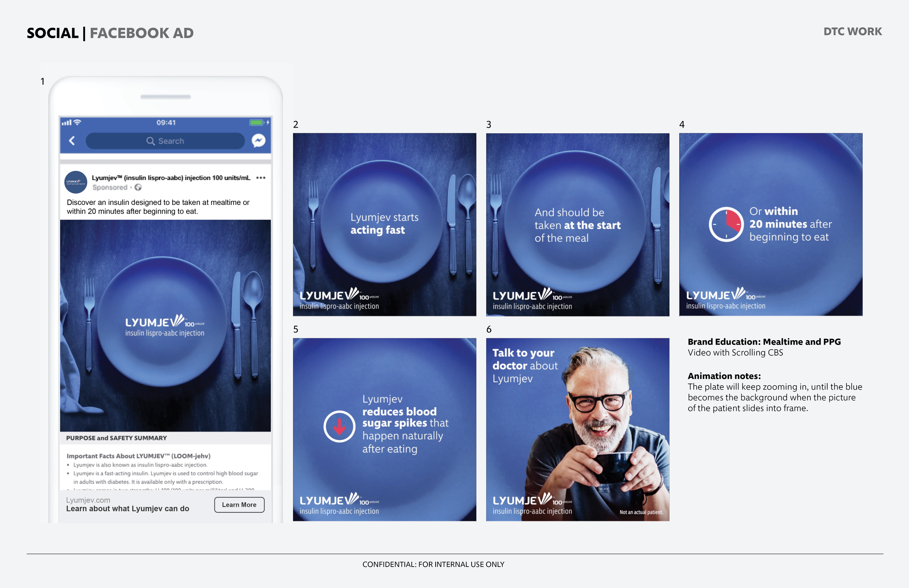Select frame 6 'Talk to your doctor'
Viewport: 909px width, 588px height.
(x=577, y=430)
